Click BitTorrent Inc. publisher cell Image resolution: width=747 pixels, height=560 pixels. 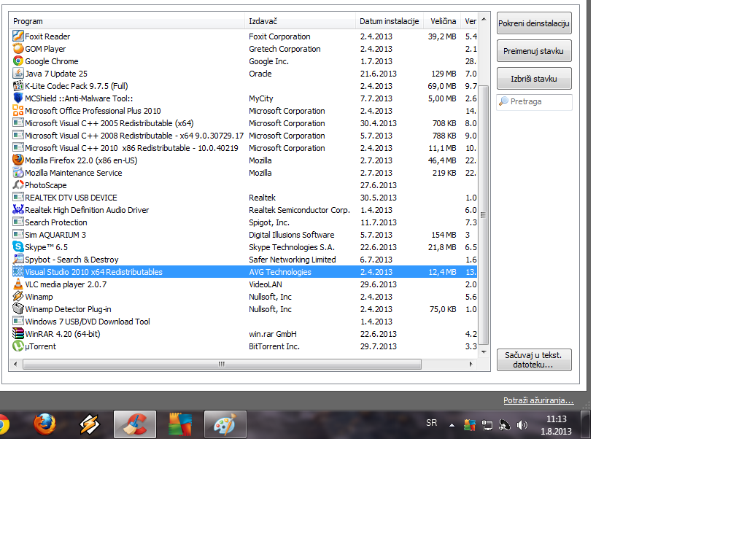tap(274, 346)
